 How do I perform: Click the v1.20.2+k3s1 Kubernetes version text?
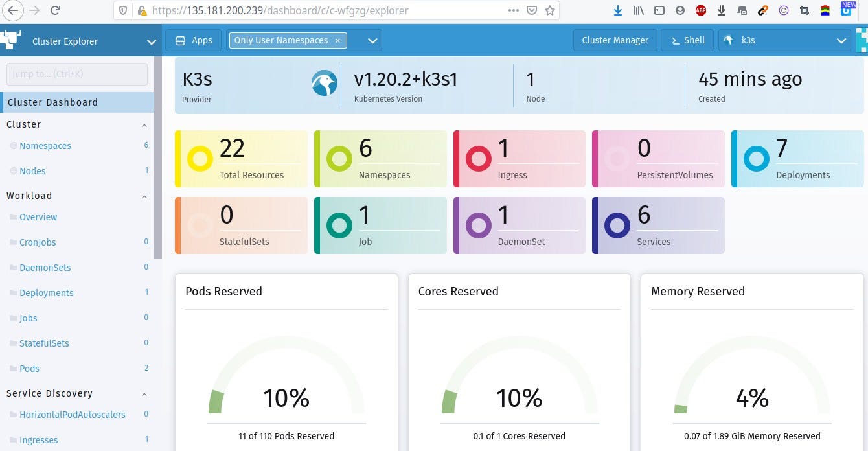pyautogui.click(x=406, y=79)
